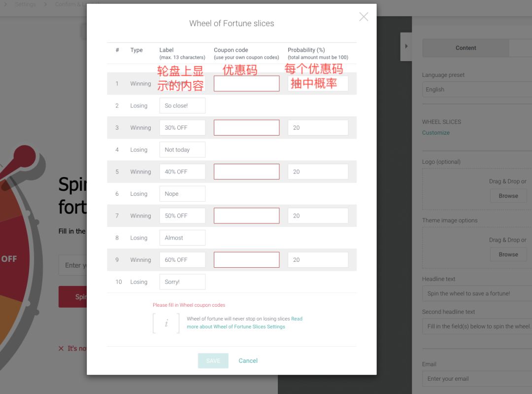Click the info icon beside wheel note
This screenshot has width=532, height=394.
(x=166, y=323)
